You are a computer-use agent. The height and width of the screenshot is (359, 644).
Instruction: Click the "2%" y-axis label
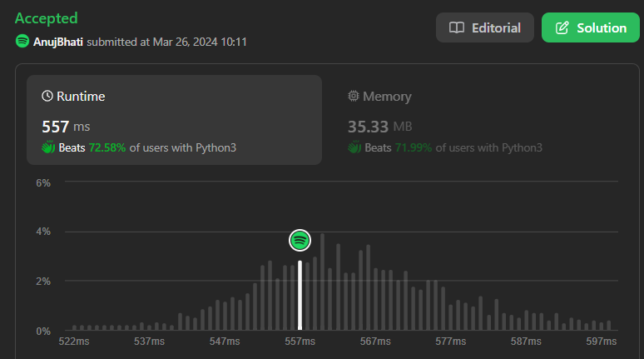coord(43,282)
